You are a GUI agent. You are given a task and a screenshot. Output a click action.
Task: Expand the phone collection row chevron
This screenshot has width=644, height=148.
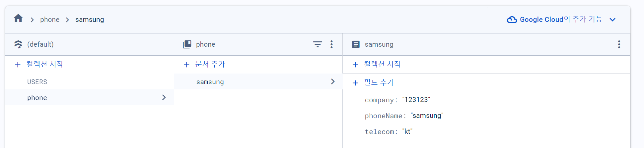(164, 97)
